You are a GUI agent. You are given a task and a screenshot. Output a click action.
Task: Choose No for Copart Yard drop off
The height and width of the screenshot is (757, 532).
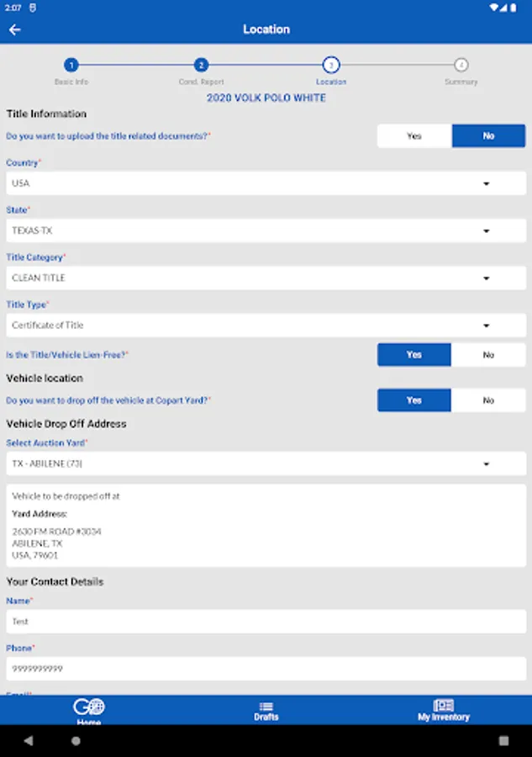pos(488,400)
